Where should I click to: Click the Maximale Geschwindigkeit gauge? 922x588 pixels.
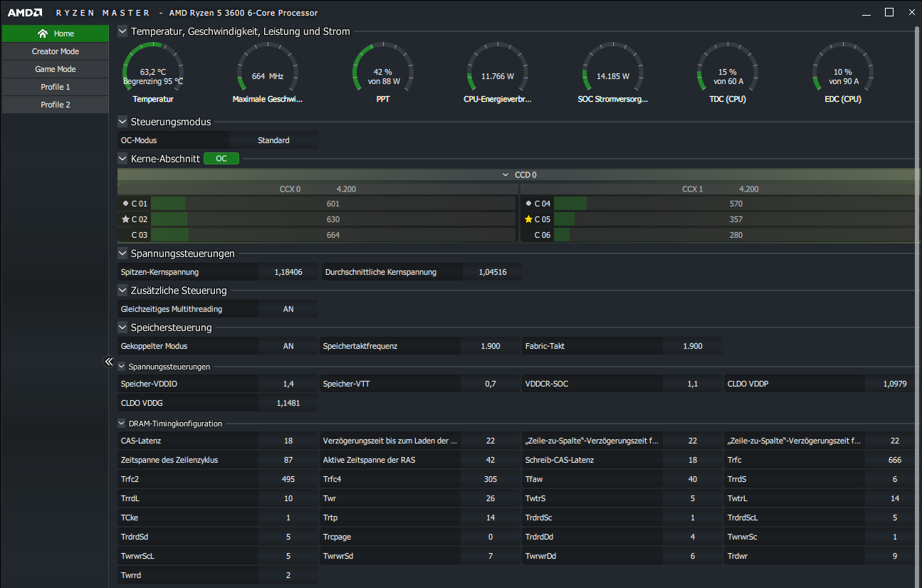coord(268,73)
